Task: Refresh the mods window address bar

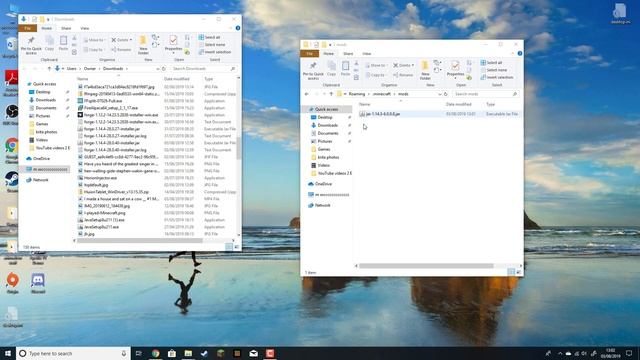Action: tap(446, 94)
